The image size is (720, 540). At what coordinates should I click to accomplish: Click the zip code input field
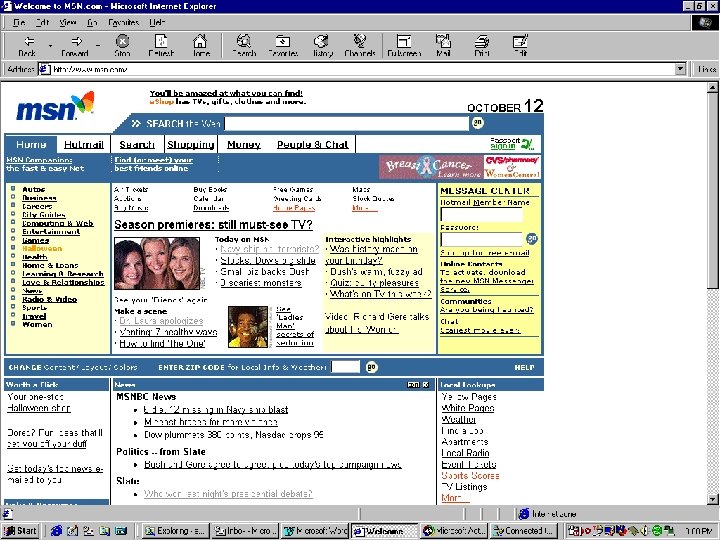tap(345, 367)
